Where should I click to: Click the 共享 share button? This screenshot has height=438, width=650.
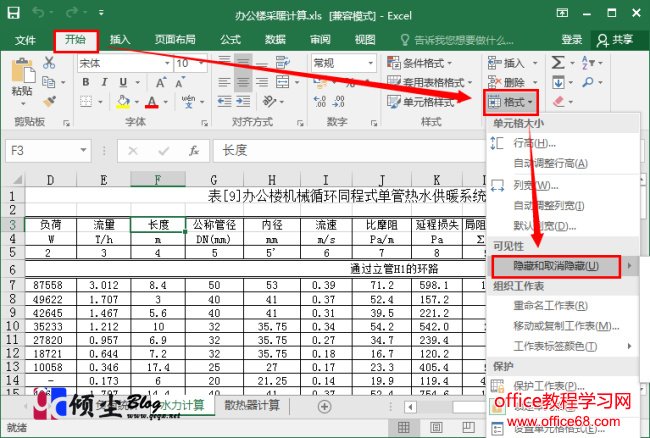[615, 40]
